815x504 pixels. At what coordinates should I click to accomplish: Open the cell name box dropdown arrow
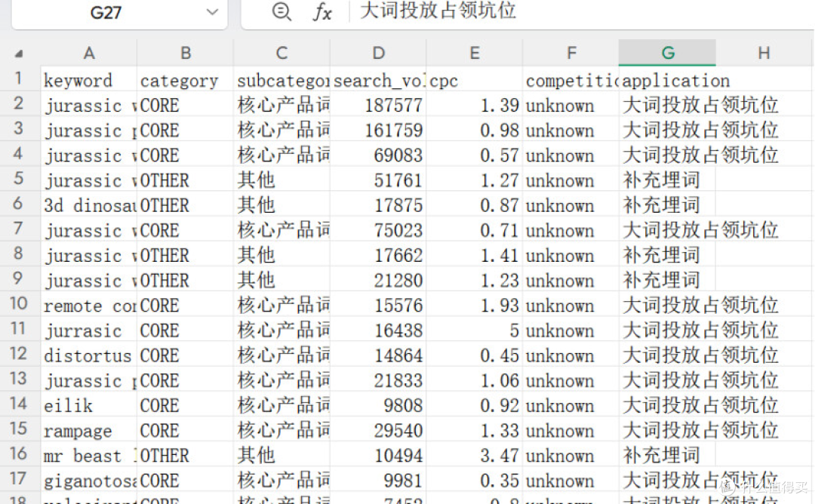click(x=212, y=12)
